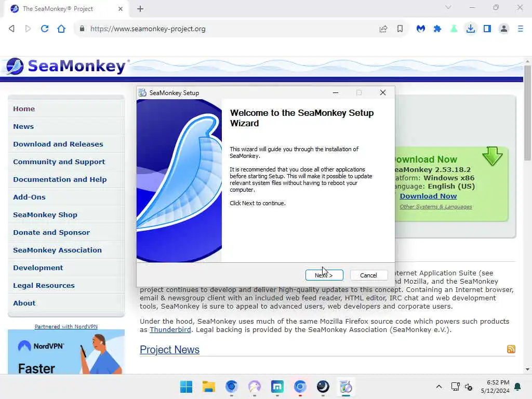Open the SeaMonkey installer taskbar icon
This screenshot has height=399, width=532.
[345, 387]
